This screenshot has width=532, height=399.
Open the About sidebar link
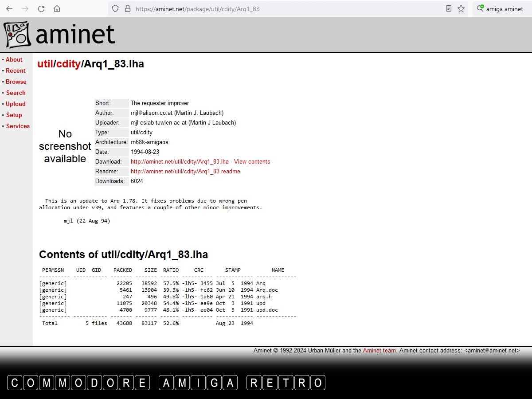(14, 59)
